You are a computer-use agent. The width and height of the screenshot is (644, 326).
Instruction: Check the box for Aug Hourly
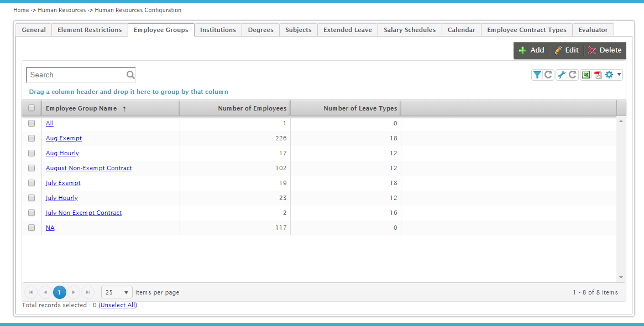tap(32, 153)
